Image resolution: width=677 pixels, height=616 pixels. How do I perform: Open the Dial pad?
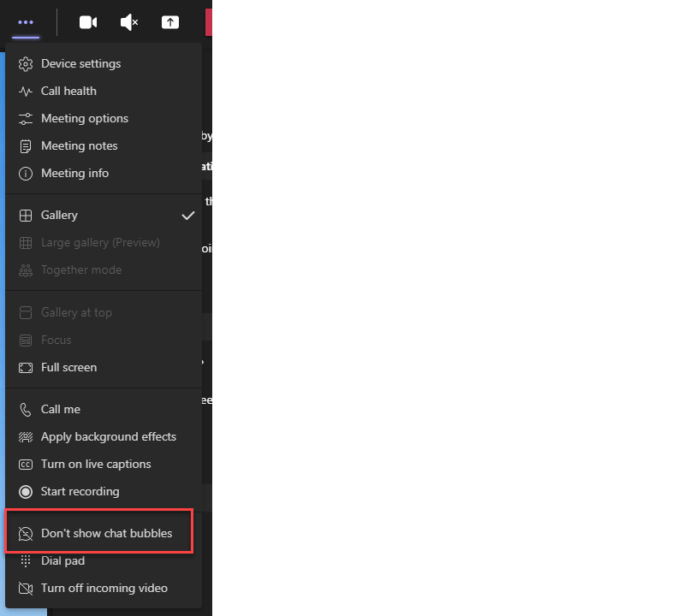[x=62, y=560]
